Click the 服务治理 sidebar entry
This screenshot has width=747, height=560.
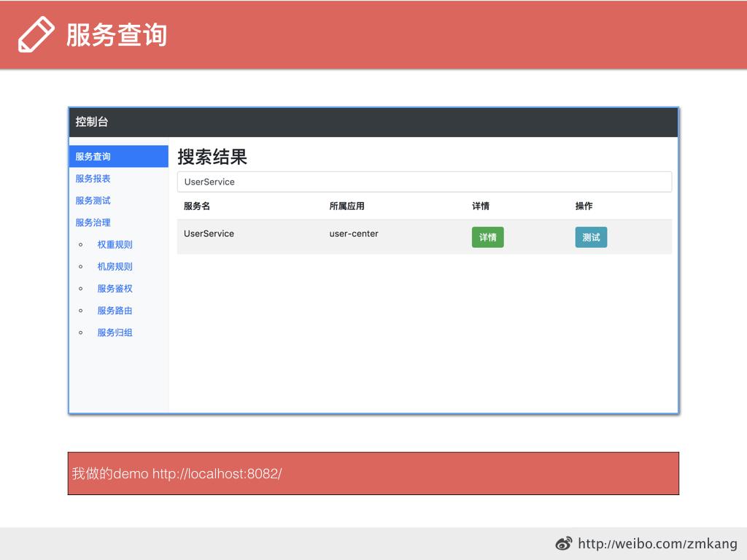click(93, 222)
